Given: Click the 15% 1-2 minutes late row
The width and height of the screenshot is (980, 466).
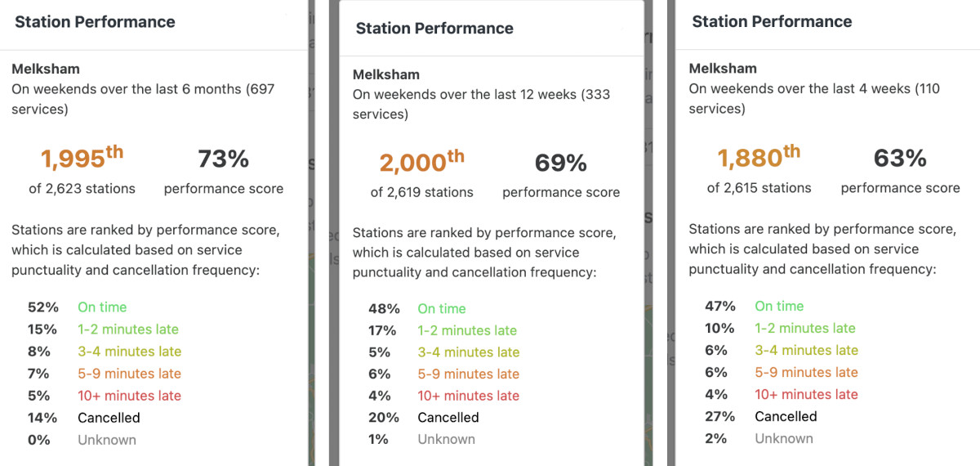Looking at the screenshot, I should point(127,329).
